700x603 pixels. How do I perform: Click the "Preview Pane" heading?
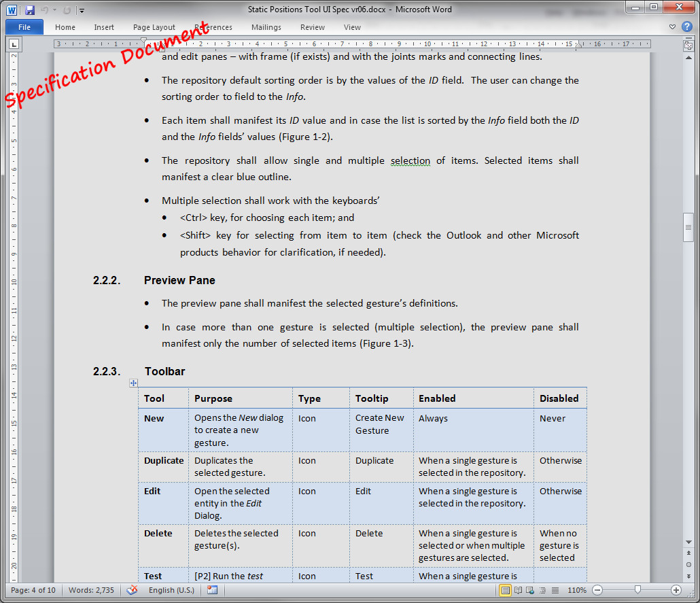click(x=179, y=281)
